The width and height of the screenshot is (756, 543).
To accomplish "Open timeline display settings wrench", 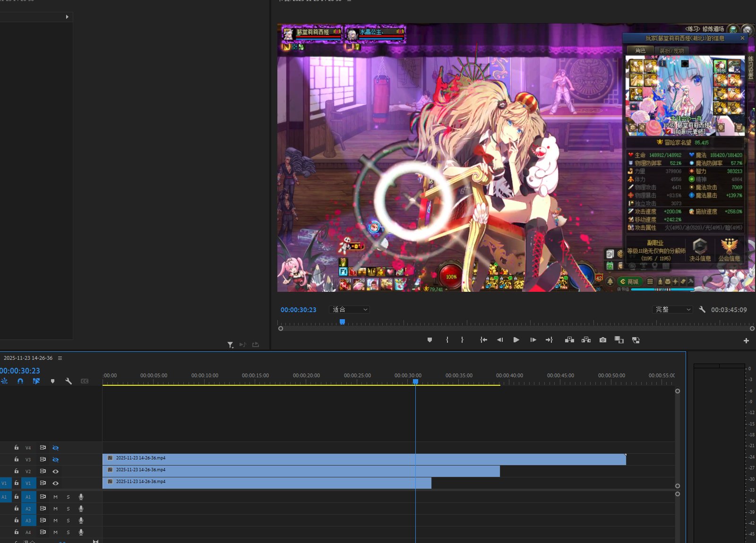I will pos(69,381).
